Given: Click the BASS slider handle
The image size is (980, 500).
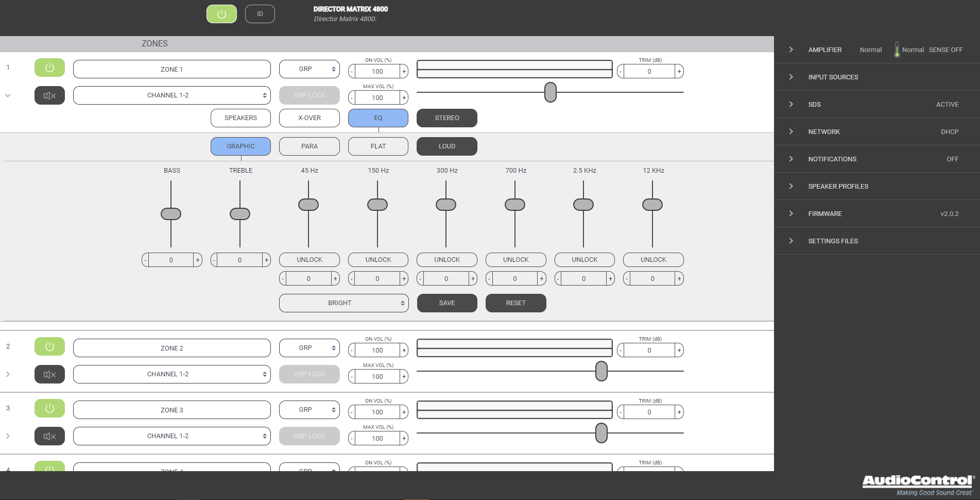Looking at the screenshot, I should (x=171, y=214).
